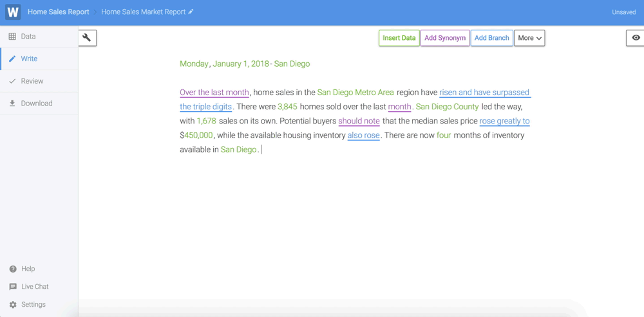Click the Download arrow icon
644x317 pixels.
click(x=12, y=104)
